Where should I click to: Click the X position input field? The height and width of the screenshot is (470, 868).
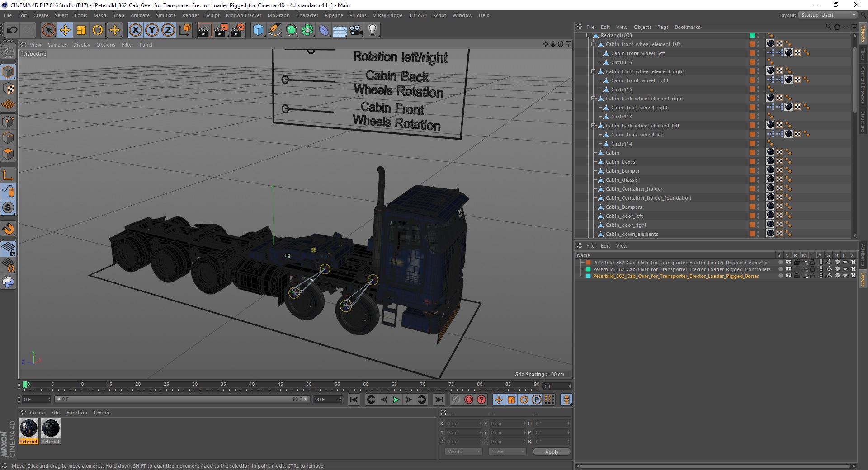pos(464,423)
